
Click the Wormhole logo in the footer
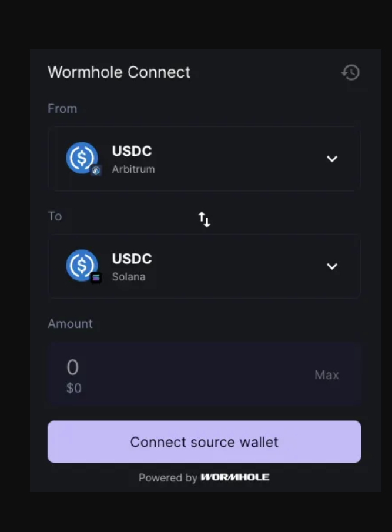point(234,477)
